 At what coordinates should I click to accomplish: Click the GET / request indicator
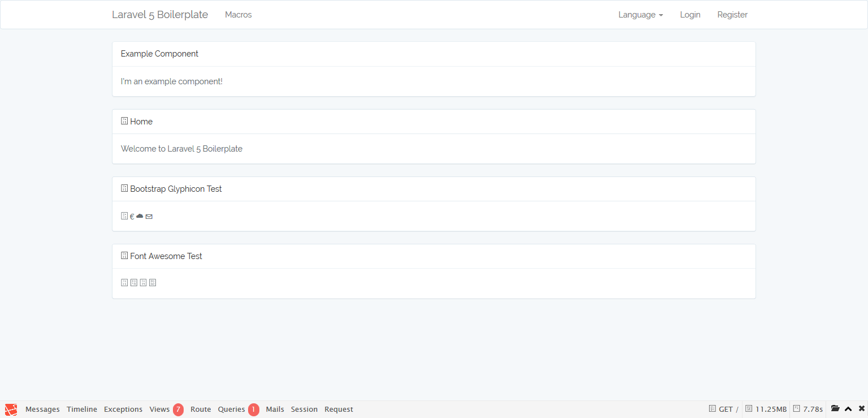click(728, 410)
